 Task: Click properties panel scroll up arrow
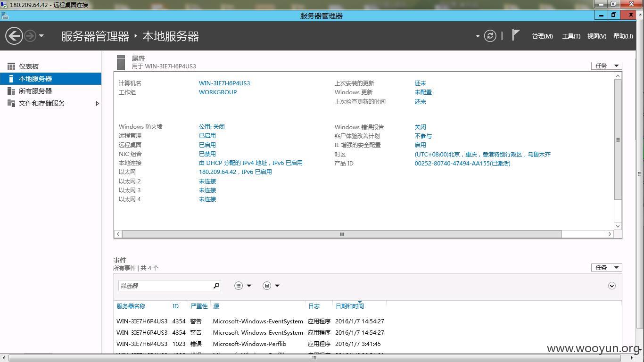tap(618, 76)
